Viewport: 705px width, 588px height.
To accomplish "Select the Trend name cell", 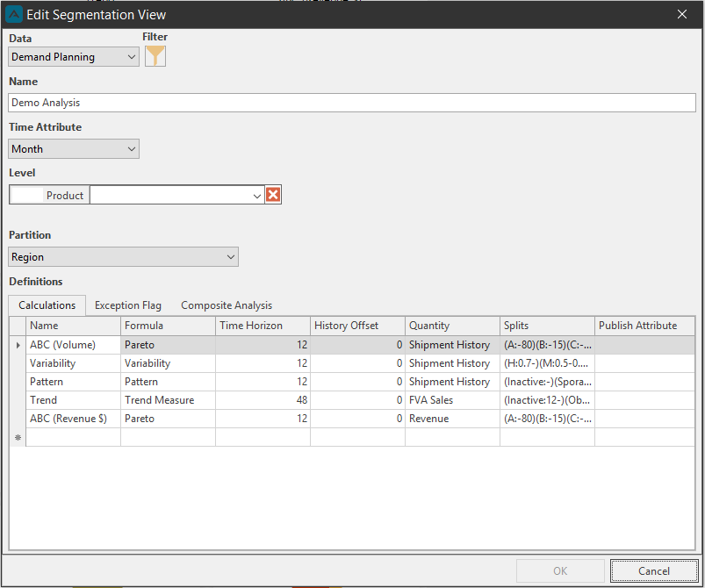I will coord(73,400).
